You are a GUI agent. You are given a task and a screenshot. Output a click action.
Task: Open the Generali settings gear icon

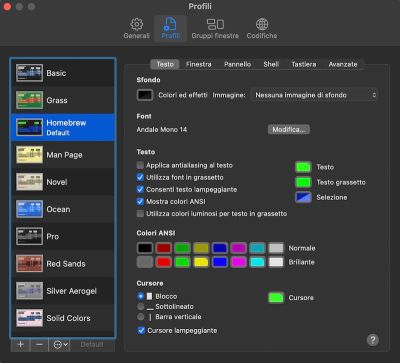[x=137, y=25]
